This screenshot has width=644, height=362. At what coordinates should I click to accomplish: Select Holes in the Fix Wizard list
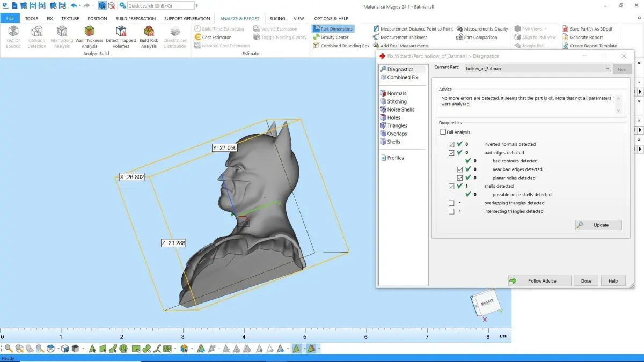point(390,117)
